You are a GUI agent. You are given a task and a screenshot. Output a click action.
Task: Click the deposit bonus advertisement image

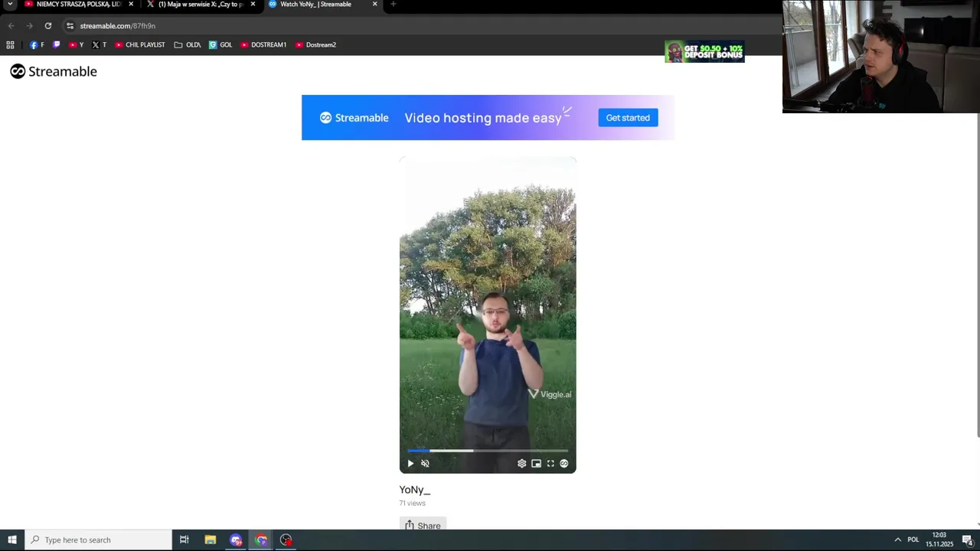pos(704,51)
